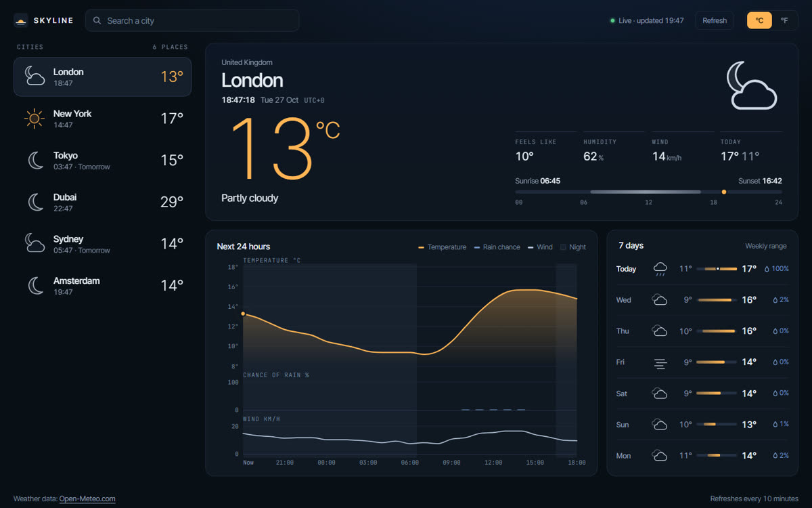The height and width of the screenshot is (508, 812).
Task: Click the raindrop icon in Wed's row
Action: (775, 300)
